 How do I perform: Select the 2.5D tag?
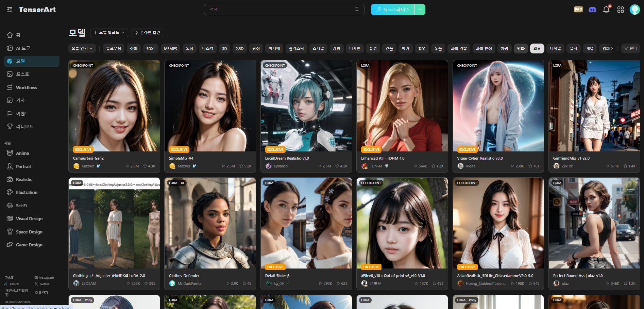[x=239, y=49]
